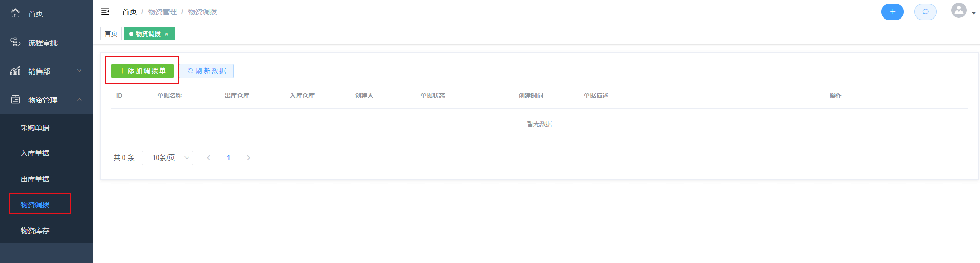This screenshot has height=263, width=980.
Task: Click the 销售部 chart icon
Action: point(15,71)
